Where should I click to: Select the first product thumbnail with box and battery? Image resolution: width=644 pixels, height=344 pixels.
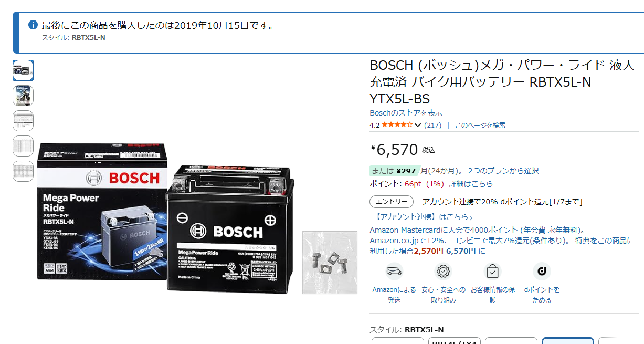point(23,70)
